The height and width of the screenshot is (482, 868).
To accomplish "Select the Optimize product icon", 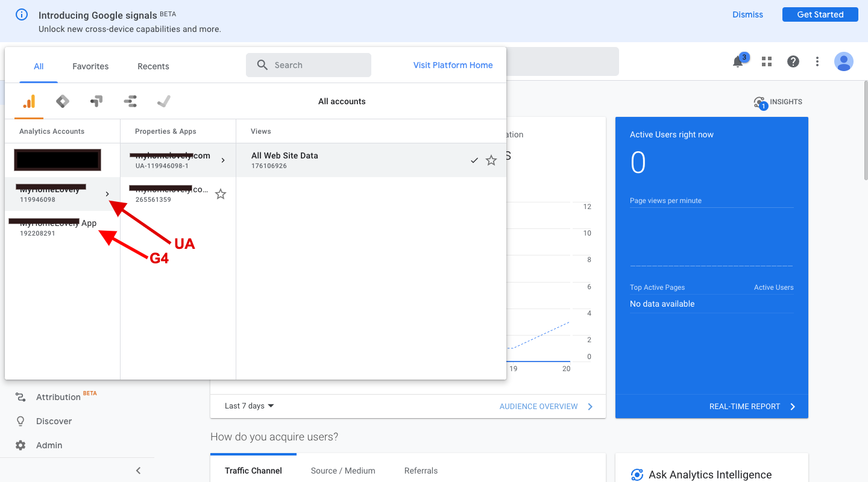I will (96, 101).
